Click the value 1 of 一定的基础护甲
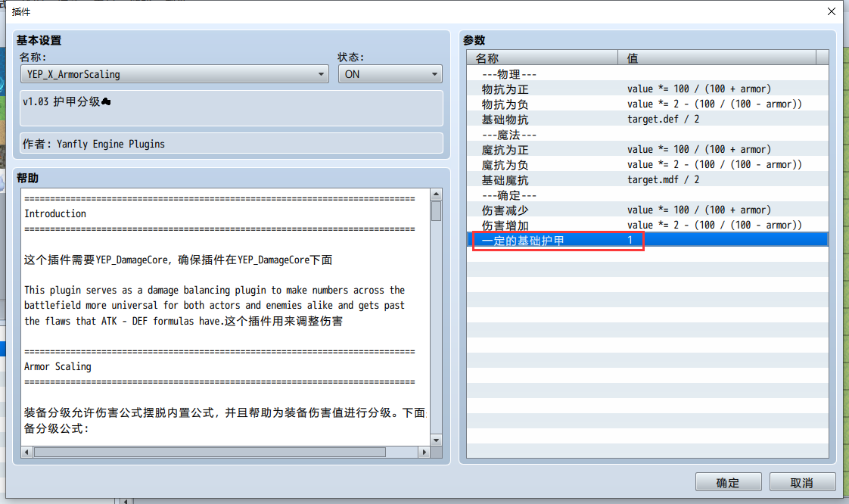Viewport: 849px width, 504px height. 630,240
